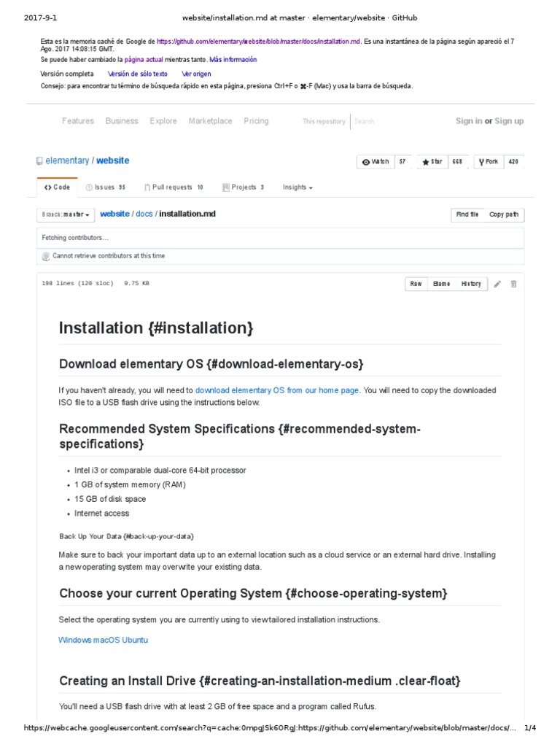Click the 9.75 KB file size text
Image resolution: width=560 pixels, height=747 pixels.
[136, 284]
